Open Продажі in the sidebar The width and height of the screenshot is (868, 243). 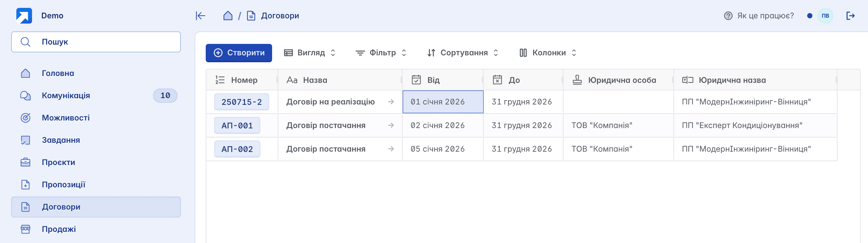tap(96, 229)
